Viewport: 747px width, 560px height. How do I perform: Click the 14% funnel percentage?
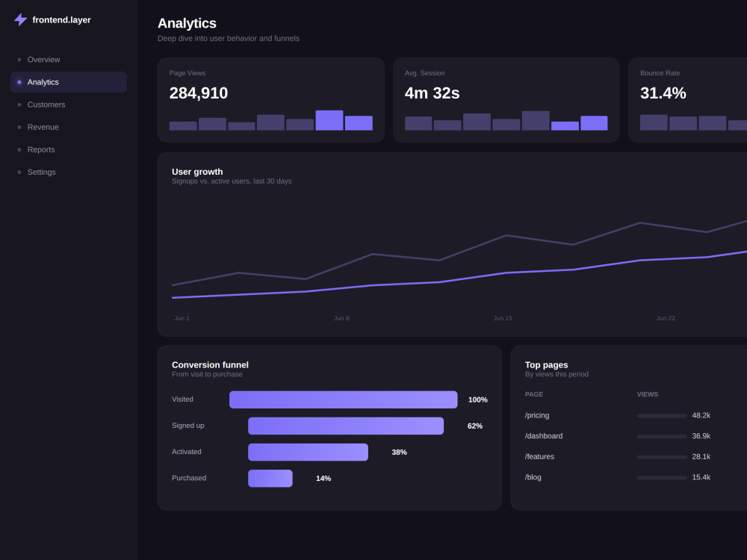(323, 479)
